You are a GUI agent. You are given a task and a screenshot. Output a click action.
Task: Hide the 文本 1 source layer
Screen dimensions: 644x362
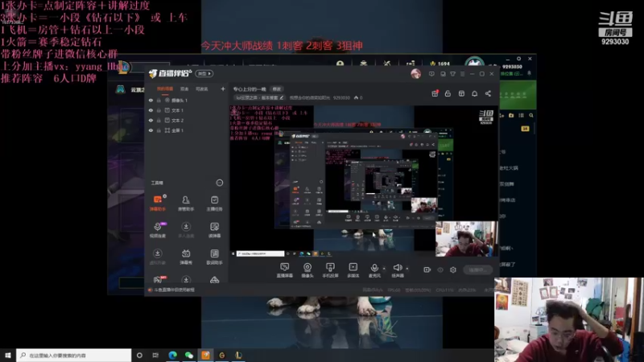(x=151, y=110)
